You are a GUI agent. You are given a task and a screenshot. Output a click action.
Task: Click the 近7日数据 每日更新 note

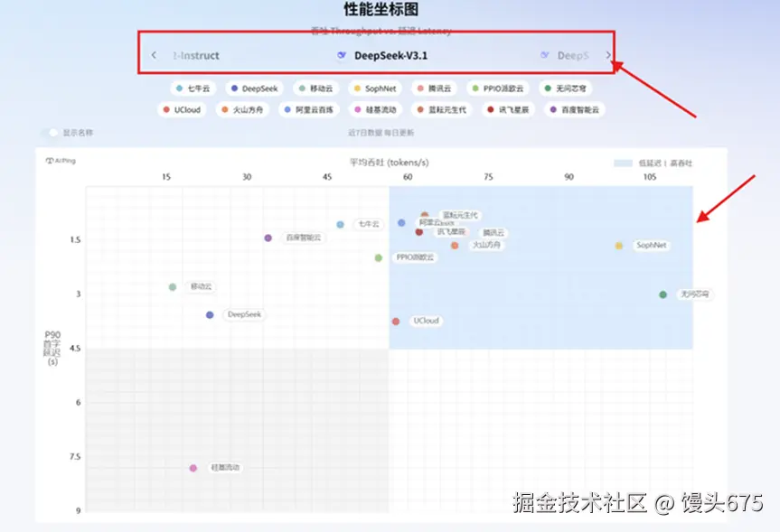(x=381, y=133)
